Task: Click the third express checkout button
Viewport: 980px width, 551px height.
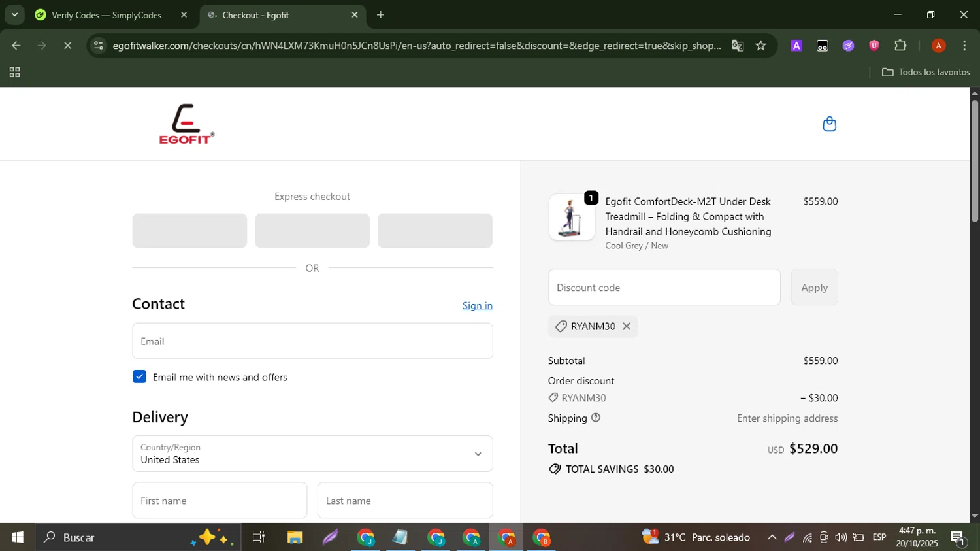Action: pos(435,231)
